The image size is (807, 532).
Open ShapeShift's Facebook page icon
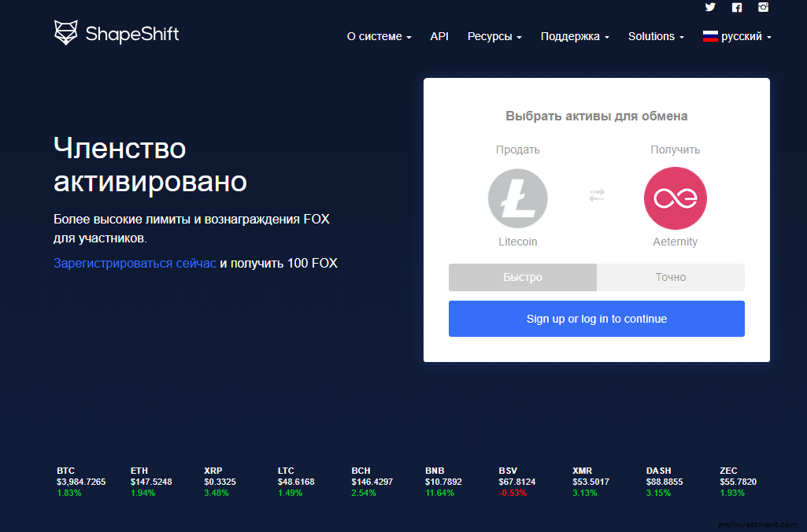737,7
